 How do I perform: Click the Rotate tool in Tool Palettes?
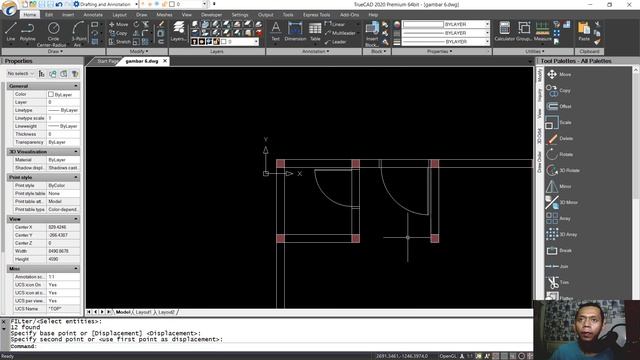[x=559, y=154]
